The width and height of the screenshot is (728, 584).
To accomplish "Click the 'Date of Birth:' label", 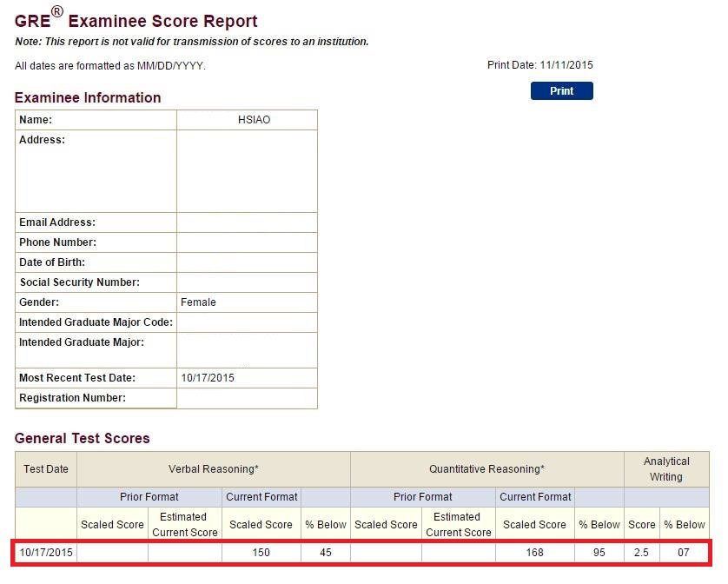I will click(52, 262).
